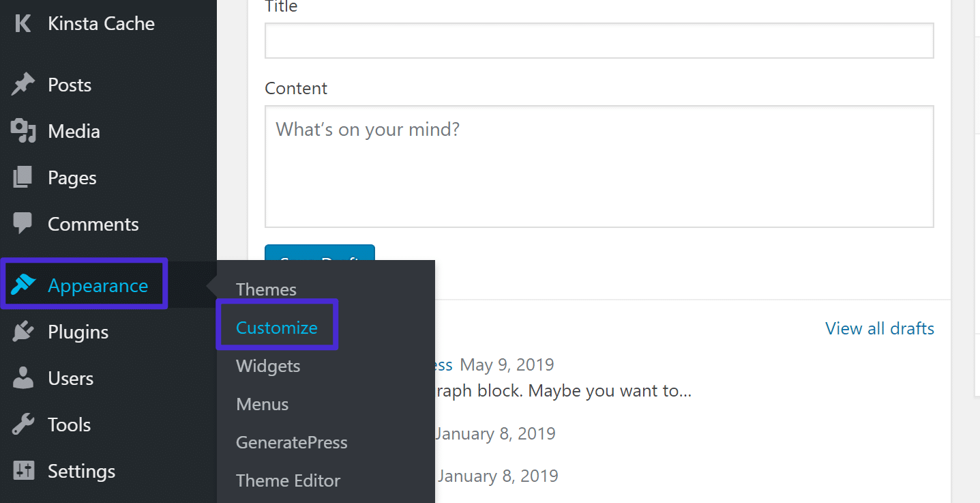This screenshot has height=503, width=980.
Task: Open the Widgets submenu item
Action: click(267, 366)
